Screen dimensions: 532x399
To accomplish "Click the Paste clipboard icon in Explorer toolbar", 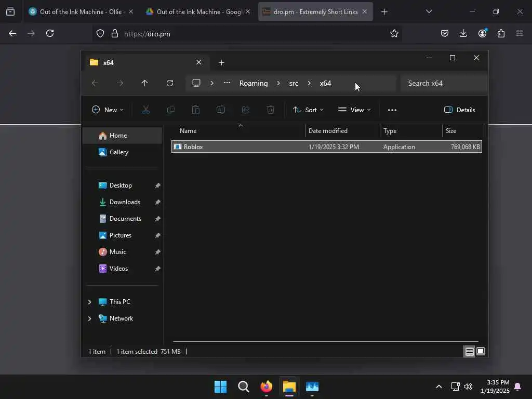I will tap(196, 110).
